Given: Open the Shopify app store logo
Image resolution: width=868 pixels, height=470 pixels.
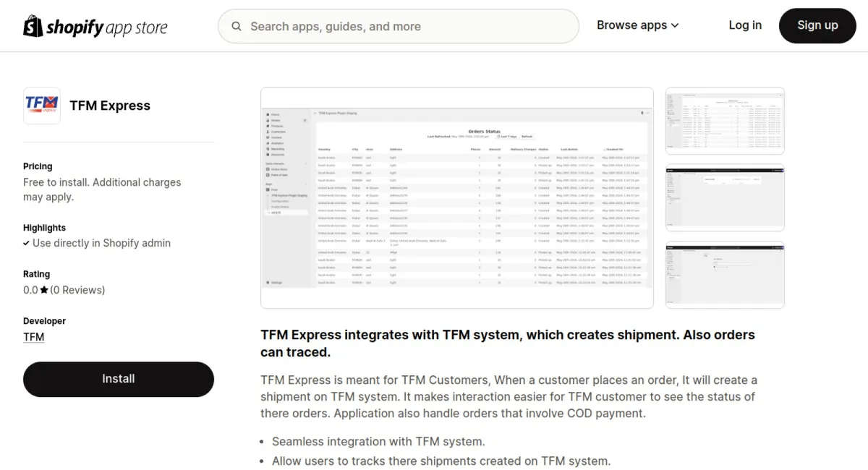Looking at the screenshot, I should 95,27.
